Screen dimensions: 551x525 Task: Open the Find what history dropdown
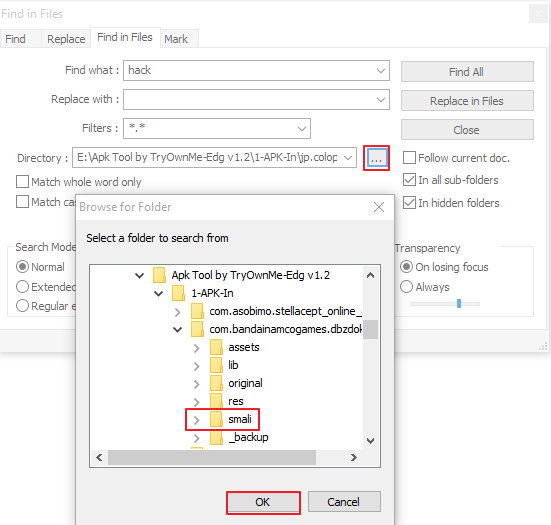click(x=381, y=71)
